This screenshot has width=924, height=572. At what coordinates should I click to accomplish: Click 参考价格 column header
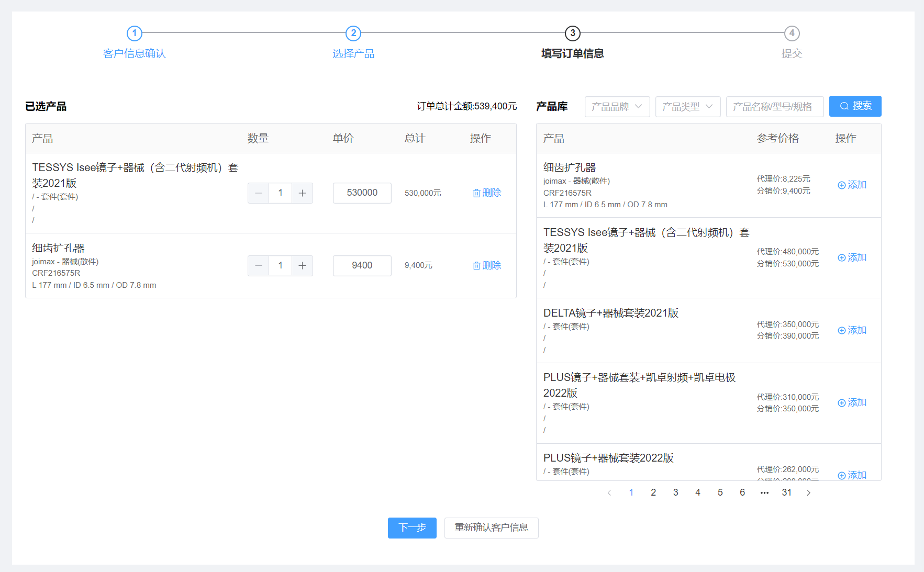778,139
